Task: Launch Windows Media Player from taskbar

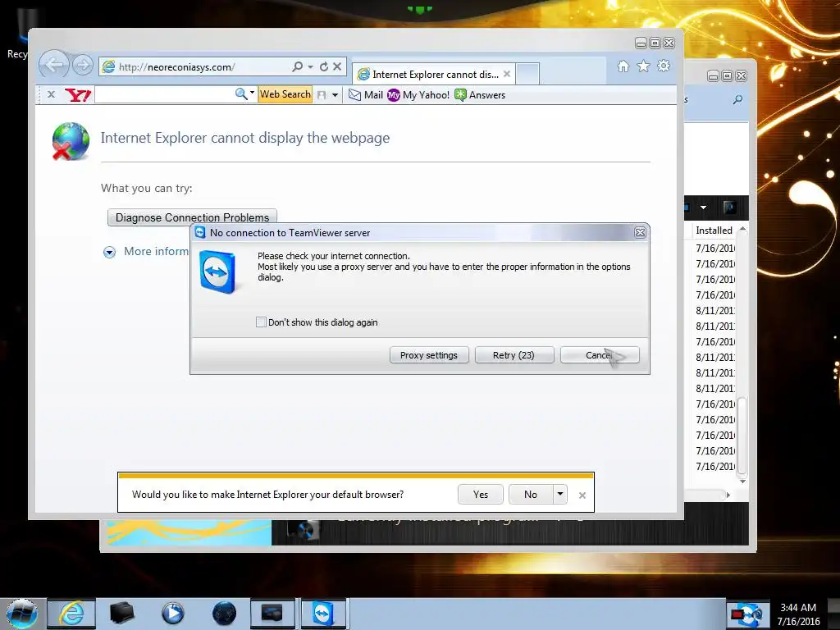Action: tap(172, 614)
